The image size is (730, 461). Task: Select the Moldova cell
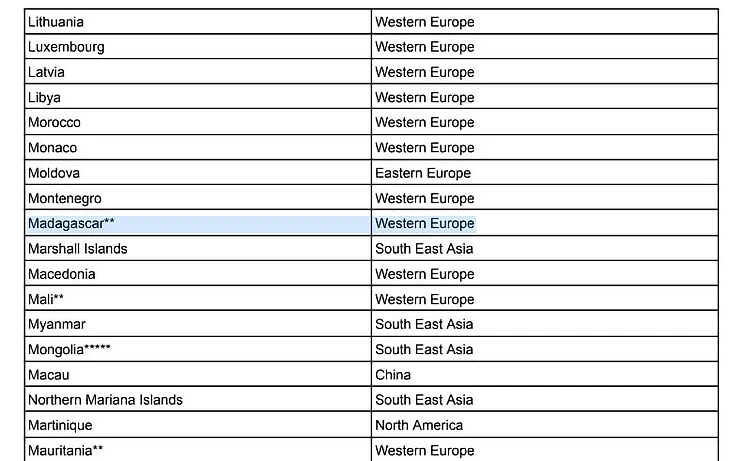pyautogui.click(x=198, y=172)
